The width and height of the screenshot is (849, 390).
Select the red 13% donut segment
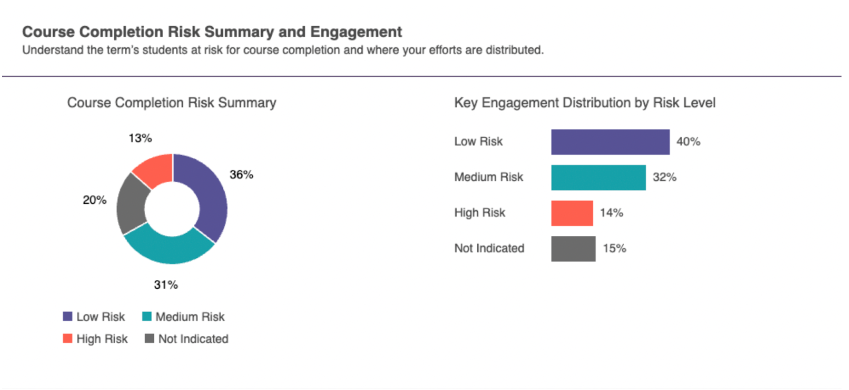tap(156, 168)
